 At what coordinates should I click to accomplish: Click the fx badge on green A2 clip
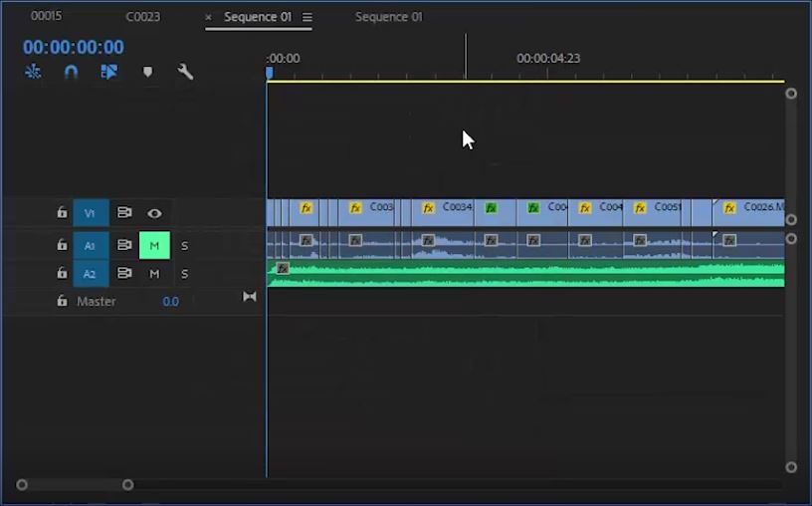tap(283, 268)
